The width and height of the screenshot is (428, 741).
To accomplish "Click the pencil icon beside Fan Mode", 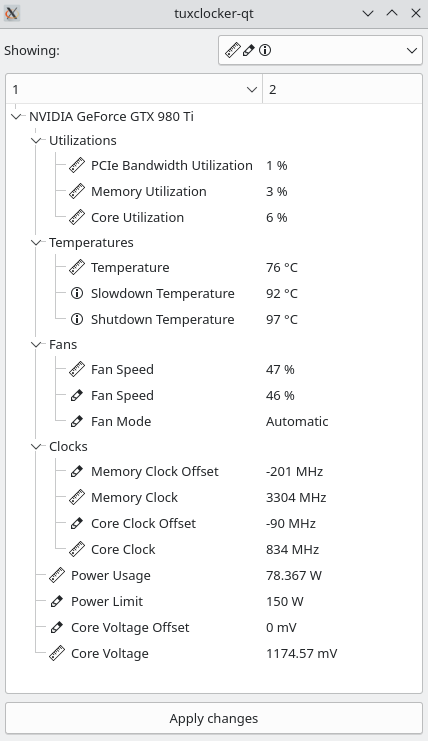I will pyautogui.click(x=77, y=422).
